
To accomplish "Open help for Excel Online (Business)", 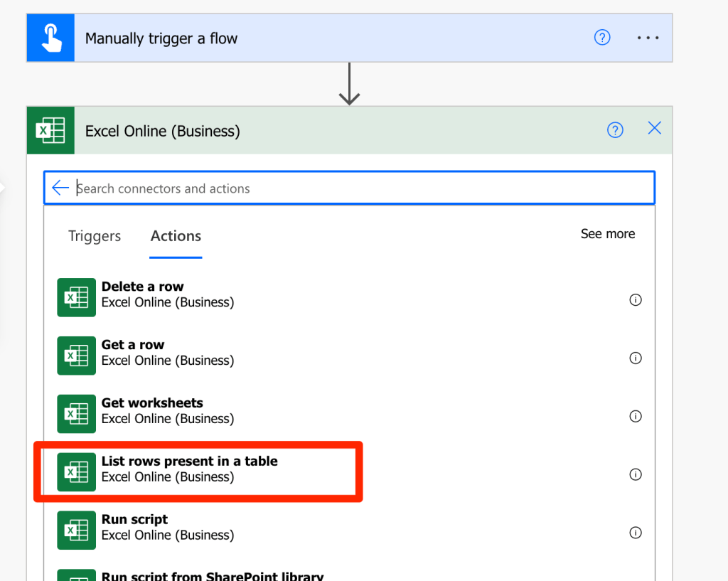I will (x=615, y=129).
